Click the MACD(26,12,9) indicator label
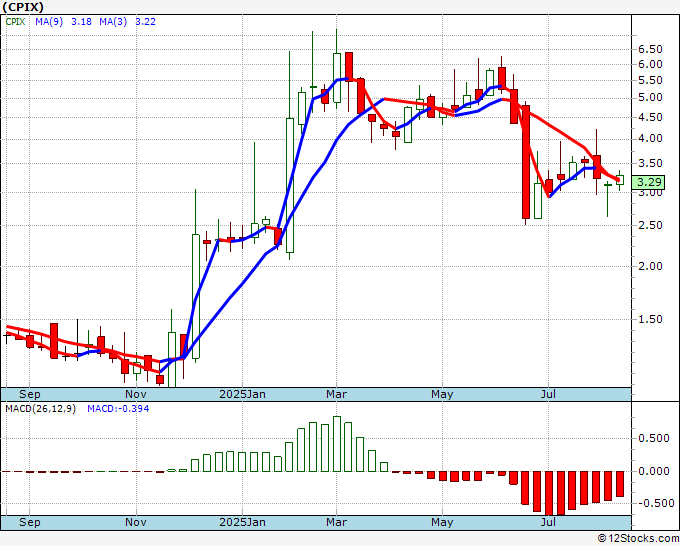The width and height of the screenshot is (680, 546). (x=40, y=409)
